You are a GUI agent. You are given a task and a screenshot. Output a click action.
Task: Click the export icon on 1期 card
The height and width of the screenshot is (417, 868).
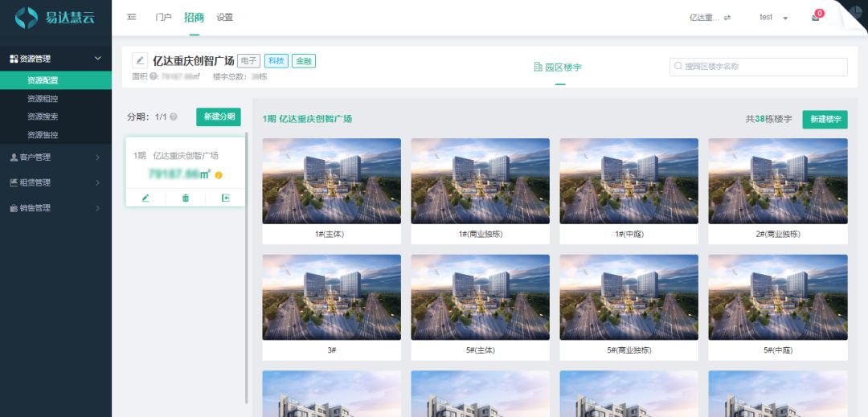click(x=225, y=198)
